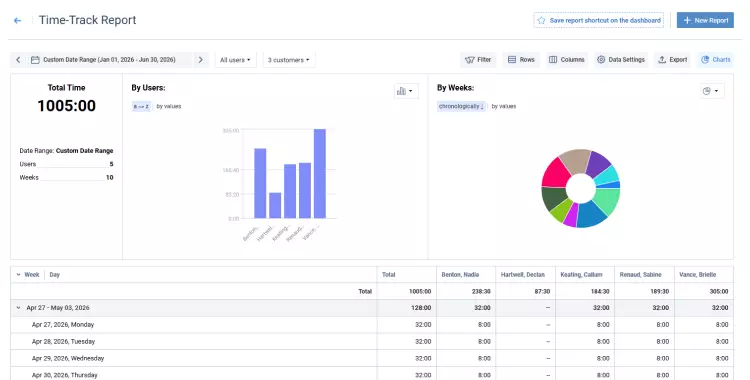
Task: Click the Day column header
Action: [55, 275]
